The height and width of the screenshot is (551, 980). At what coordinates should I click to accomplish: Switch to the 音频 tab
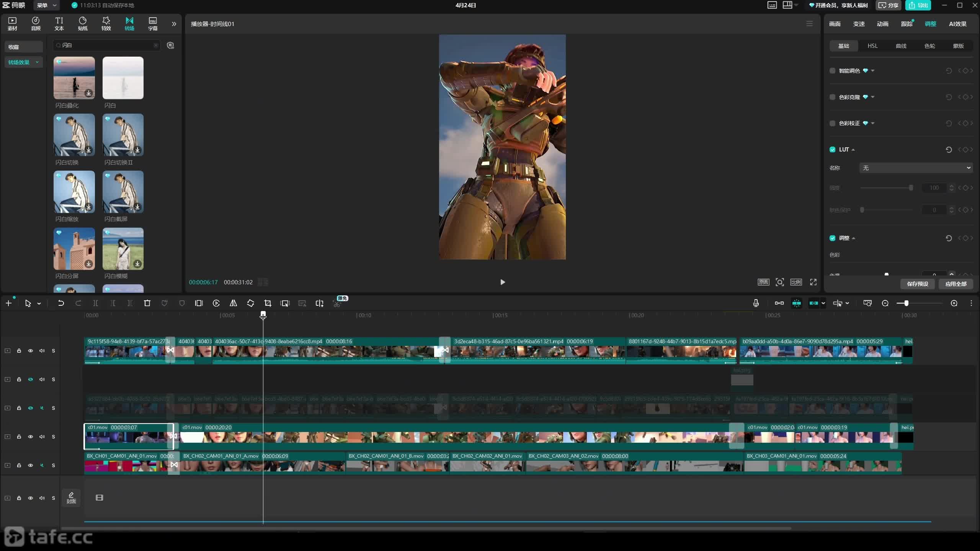click(36, 24)
